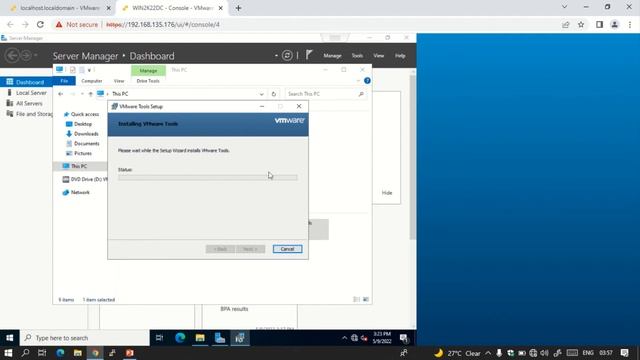This screenshot has width=640, height=360.
Task: Open the Chrome profile avatar
Action: click(614, 24)
